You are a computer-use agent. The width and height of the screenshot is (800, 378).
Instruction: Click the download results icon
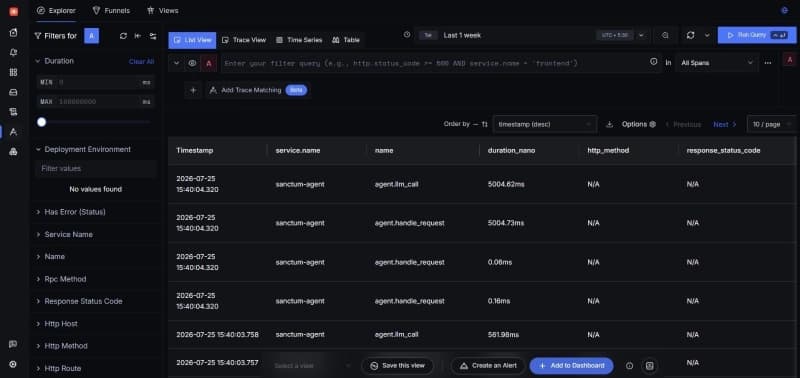tap(609, 124)
